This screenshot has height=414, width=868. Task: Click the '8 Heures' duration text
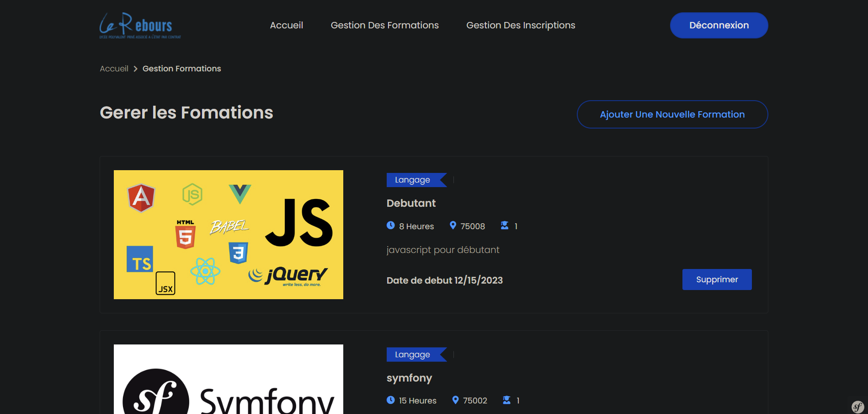[416, 226]
